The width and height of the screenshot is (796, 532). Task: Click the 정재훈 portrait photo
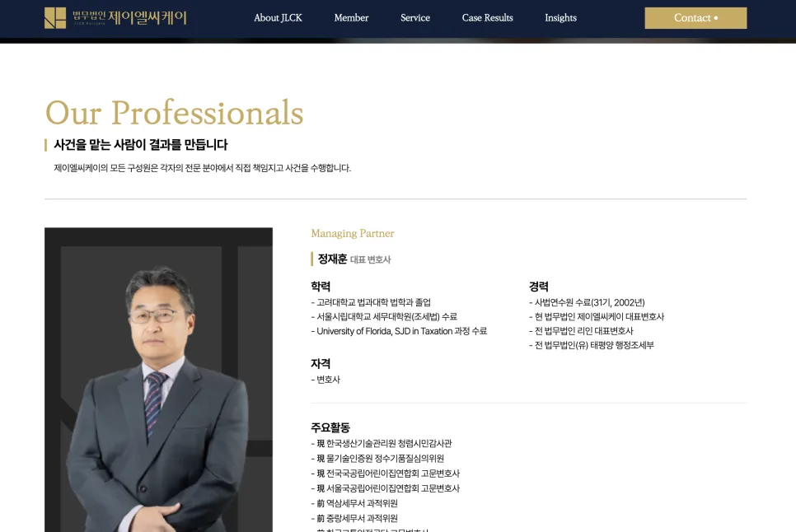click(158, 380)
